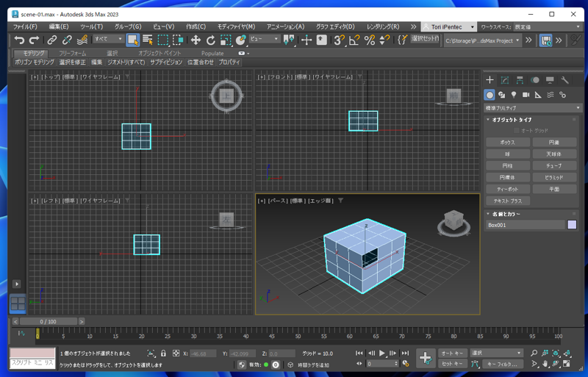
Task: Click Select and Place tool icon
Action: click(x=241, y=40)
